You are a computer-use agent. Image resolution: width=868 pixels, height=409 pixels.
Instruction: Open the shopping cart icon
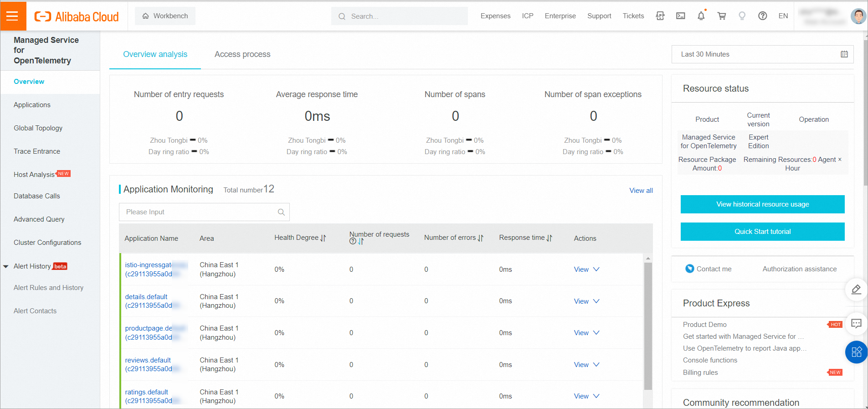(x=722, y=16)
